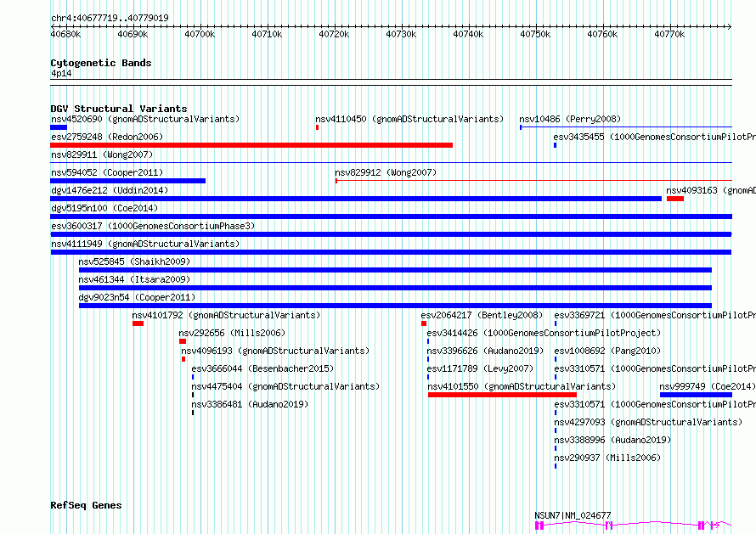Open nsv3388996 (Audano2019) variant label
Image resolution: width=756 pixels, height=534 pixels.
click(612, 440)
